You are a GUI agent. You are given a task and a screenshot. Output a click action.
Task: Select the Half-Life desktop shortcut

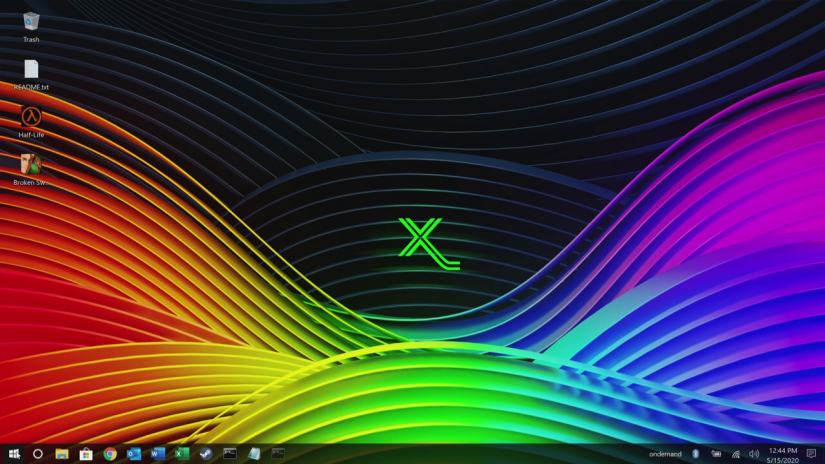[x=31, y=118]
